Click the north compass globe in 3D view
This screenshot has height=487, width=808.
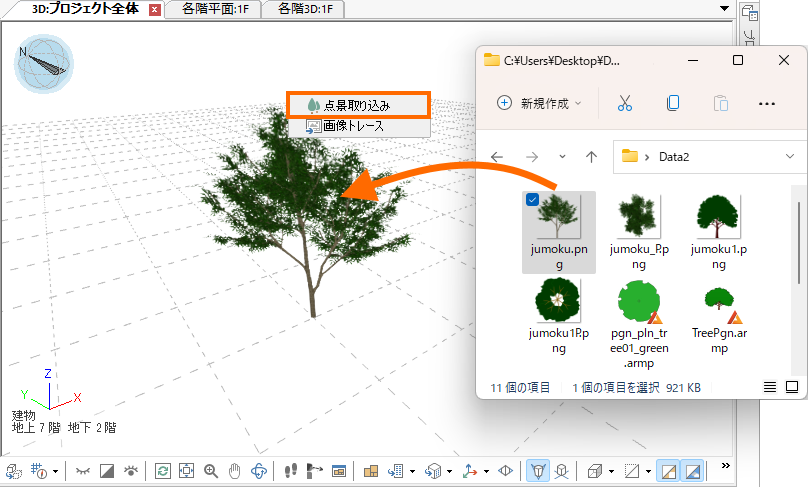(43, 63)
